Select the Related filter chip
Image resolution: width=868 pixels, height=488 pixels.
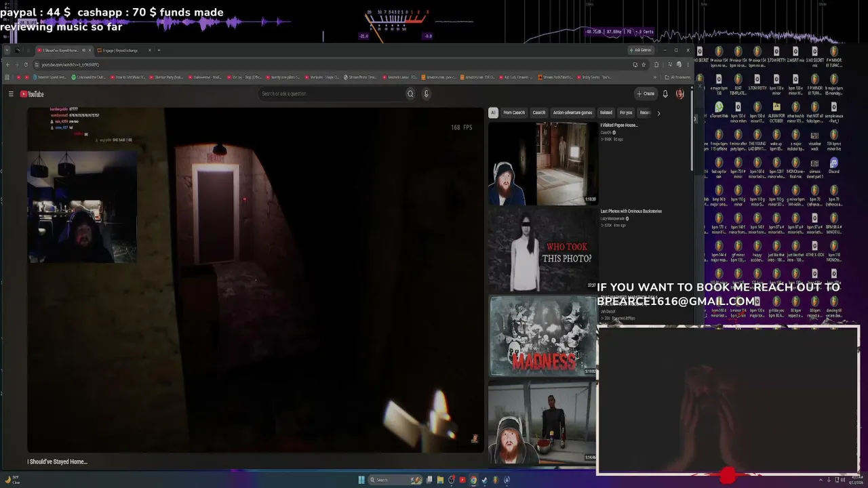[x=606, y=113]
